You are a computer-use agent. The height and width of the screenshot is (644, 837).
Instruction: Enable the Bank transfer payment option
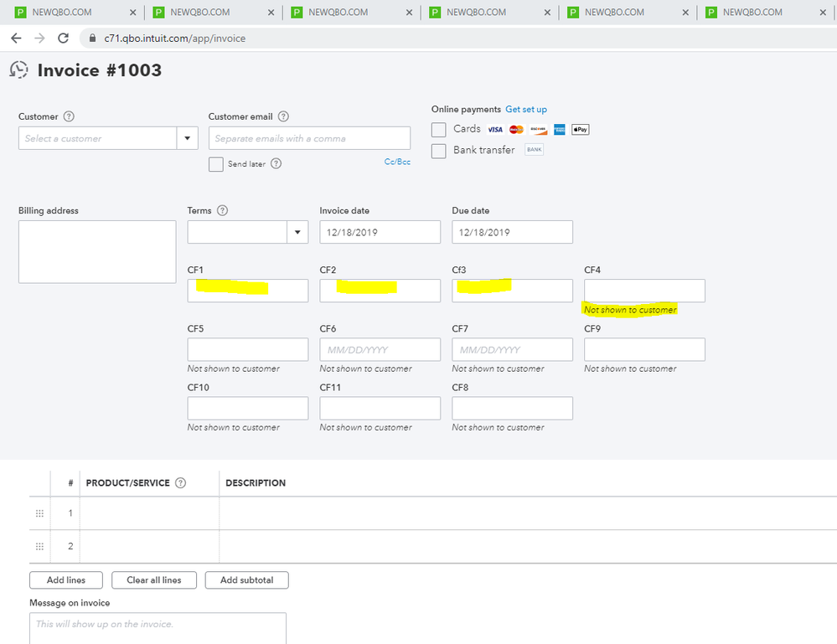tap(438, 151)
